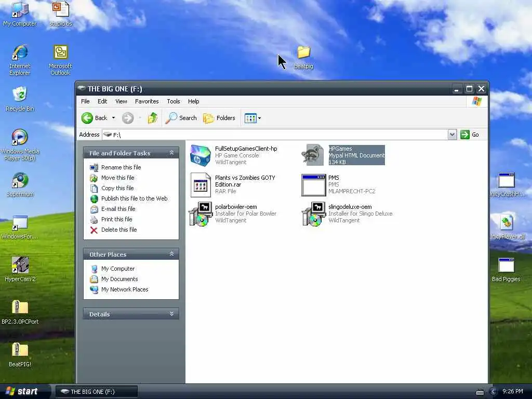Click inside the Address field F:\
The height and width of the screenshot is (399, 532).
coord(275,135)
